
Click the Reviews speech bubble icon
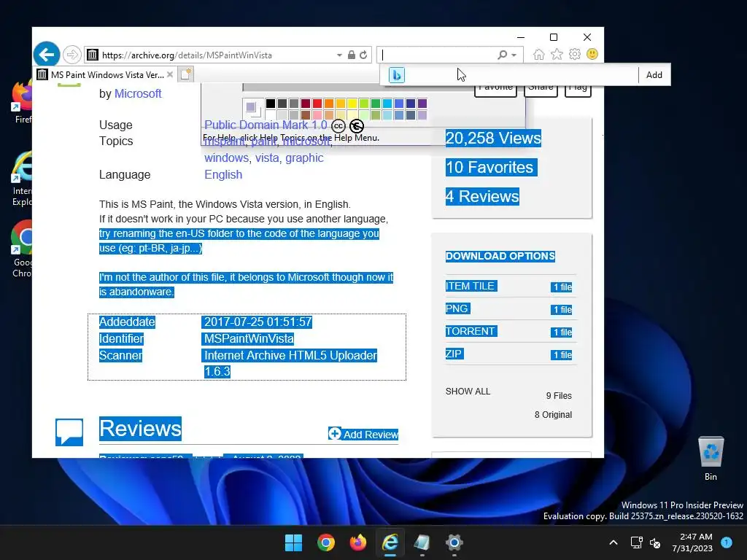pyautogui.click(x=69, y=432)
